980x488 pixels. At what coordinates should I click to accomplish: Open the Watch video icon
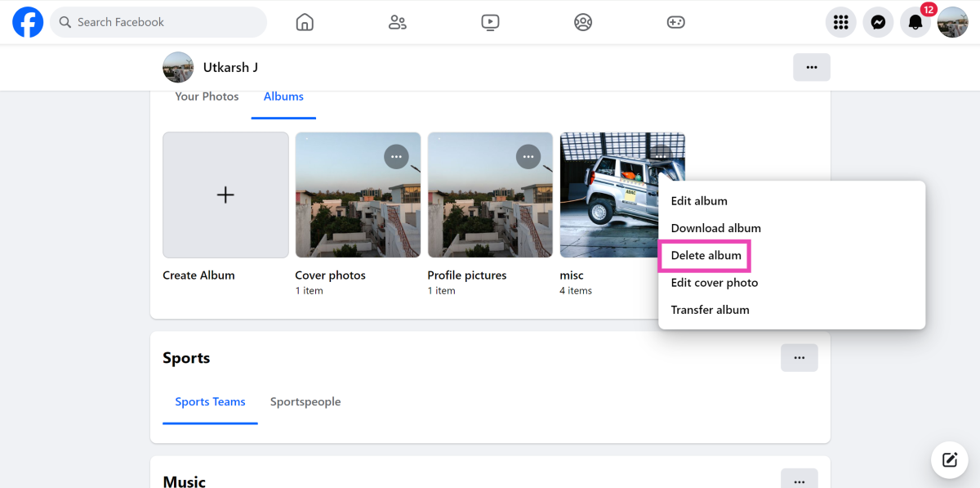pos(490,22)
